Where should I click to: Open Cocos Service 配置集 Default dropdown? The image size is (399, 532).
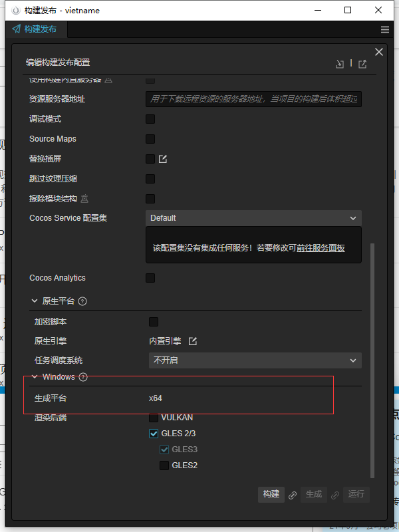253,218
